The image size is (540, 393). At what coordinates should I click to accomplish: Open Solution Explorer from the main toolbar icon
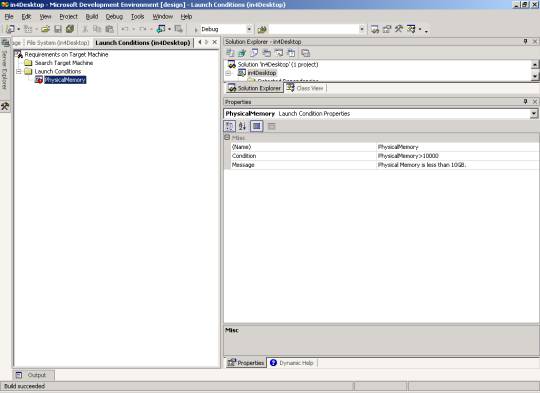(x=375, y=29)
